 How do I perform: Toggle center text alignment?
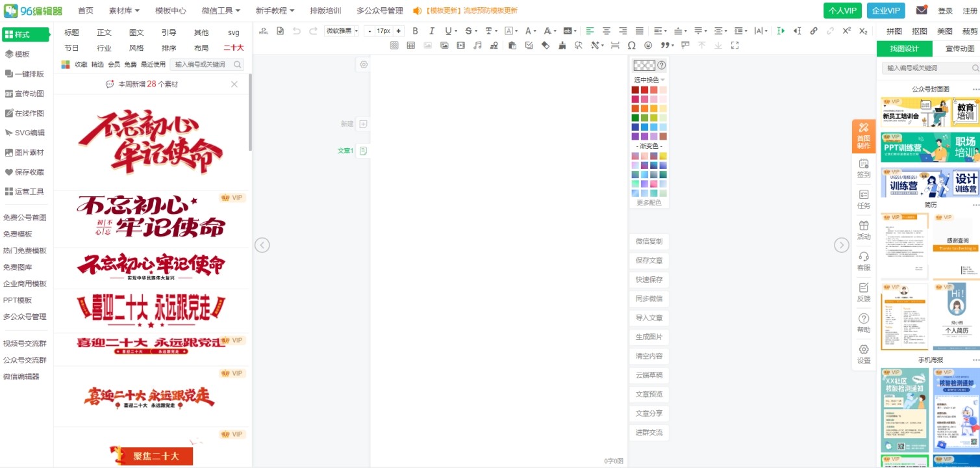(x=607, y=31)
